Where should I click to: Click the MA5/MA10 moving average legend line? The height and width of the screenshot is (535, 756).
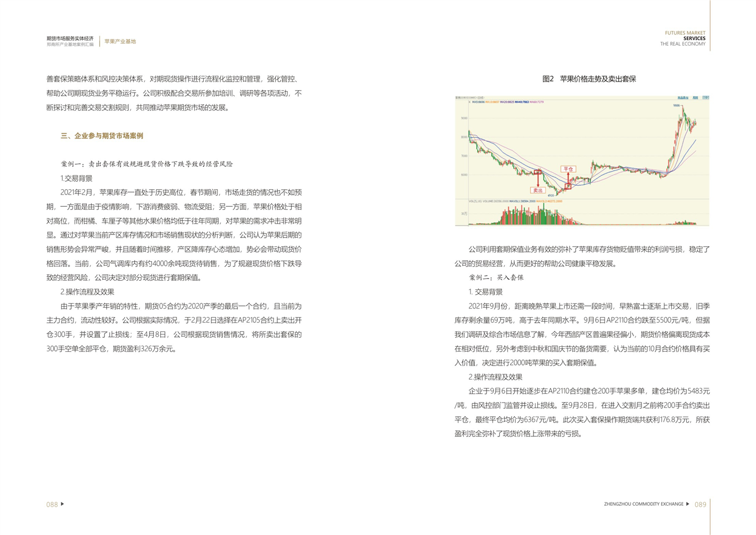(507, 102)
